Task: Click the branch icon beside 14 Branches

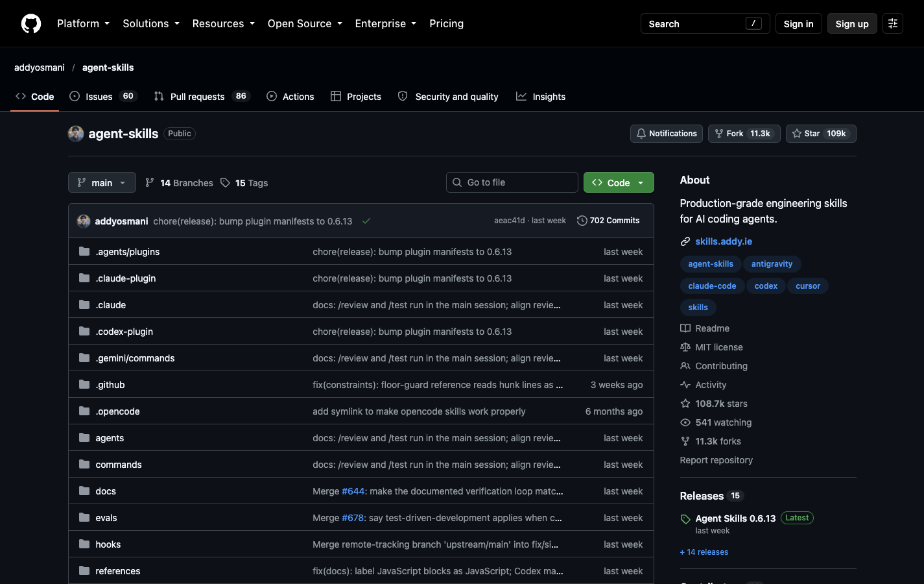Action: 150,183
